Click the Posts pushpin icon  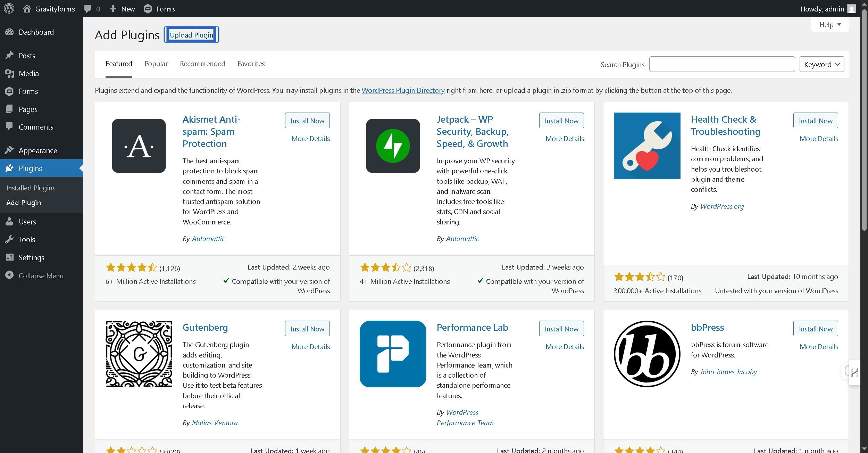(9, 56)
